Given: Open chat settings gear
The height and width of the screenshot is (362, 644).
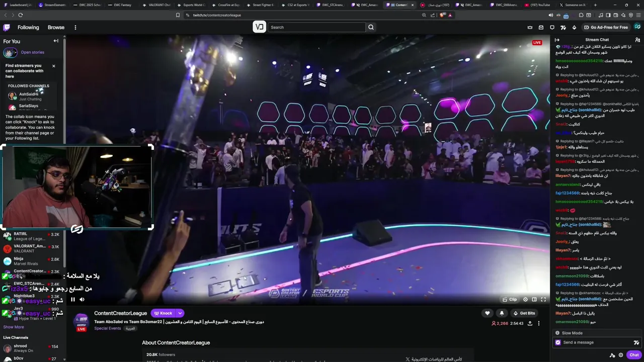Looking at the screenshot, I should click(x=620, y=355).
